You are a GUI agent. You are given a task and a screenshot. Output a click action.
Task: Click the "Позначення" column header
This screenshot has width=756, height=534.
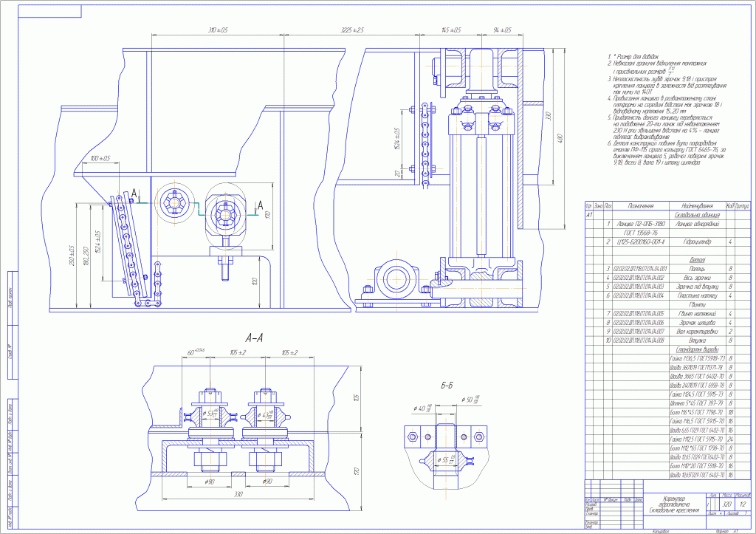(640, 206)
